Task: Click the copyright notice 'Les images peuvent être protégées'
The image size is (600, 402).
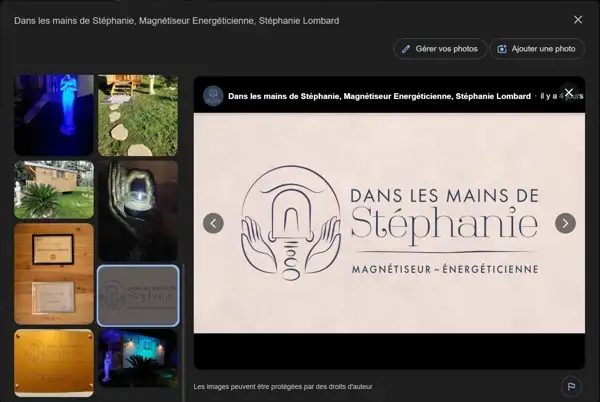Action: 283,387
